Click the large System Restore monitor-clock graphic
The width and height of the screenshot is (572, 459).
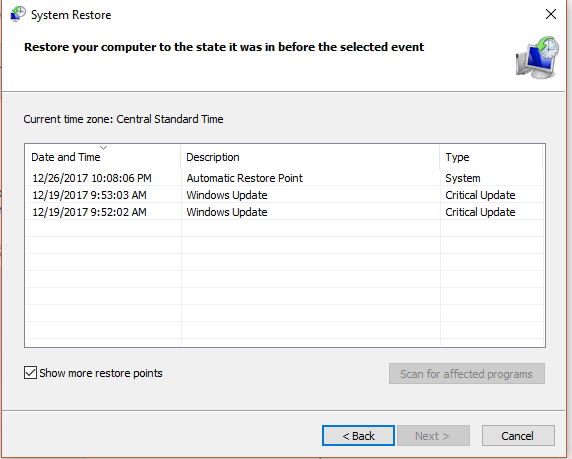pyautogui.click(x=537, y=57)
